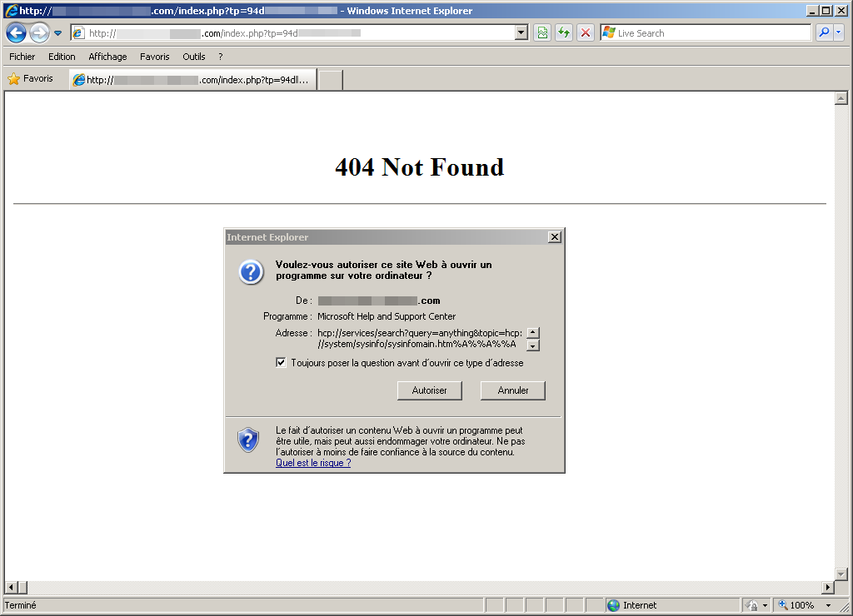The height and width of the screenshot is (616, 853).
Task: Go back with the Back arrow button
Action: pos(17,33)
